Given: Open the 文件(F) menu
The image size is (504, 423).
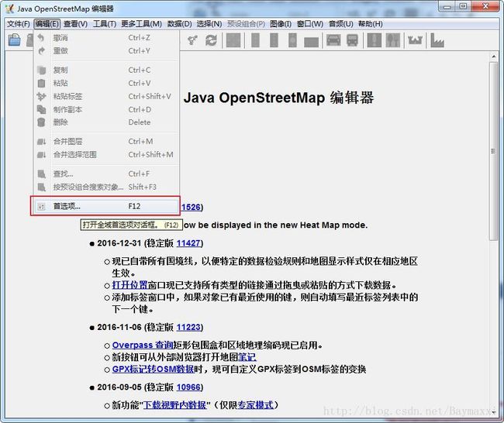Looking at the screenshot, I should (19, 24).
